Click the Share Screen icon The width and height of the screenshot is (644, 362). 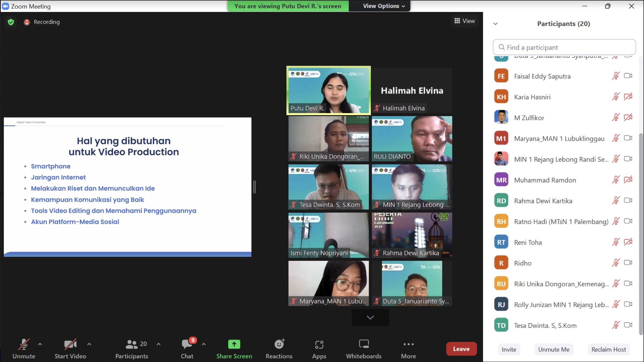tap(234, 344)
